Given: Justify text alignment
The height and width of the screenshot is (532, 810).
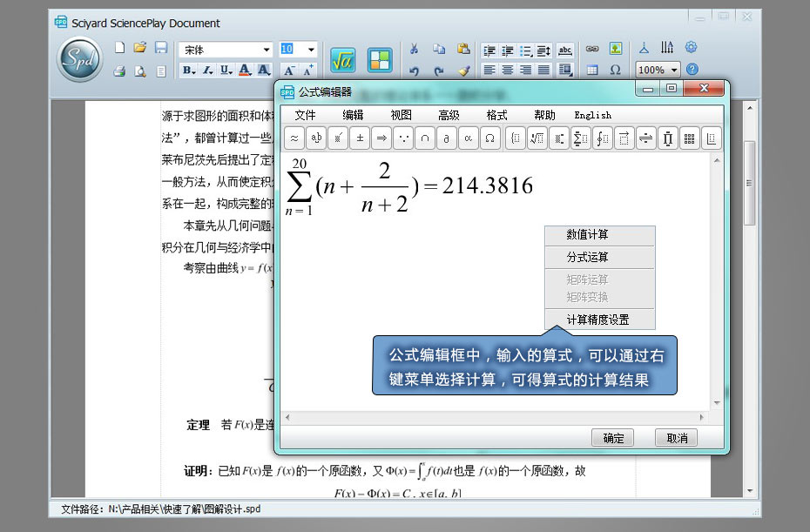Looking at the screenshot, I should pos(543,70).
